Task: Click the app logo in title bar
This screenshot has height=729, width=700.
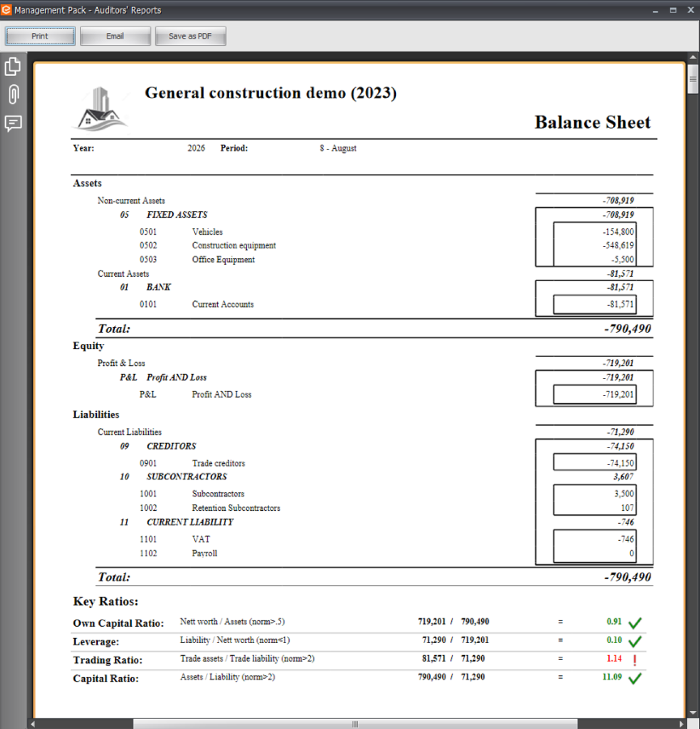Action: [6, 10]
